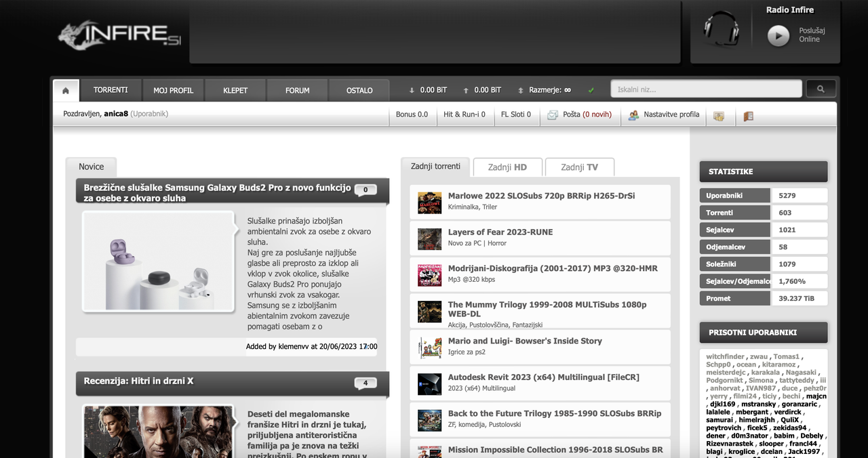Image resolution: width=868 pixels, height=458 pixels.
Task: Open Autodesk Revit 2023 torrent link
Action: pos(544,377)
